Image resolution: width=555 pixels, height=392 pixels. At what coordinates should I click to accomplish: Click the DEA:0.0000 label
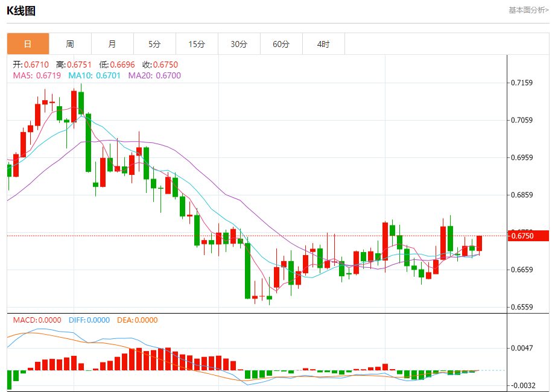pos(138,320)
